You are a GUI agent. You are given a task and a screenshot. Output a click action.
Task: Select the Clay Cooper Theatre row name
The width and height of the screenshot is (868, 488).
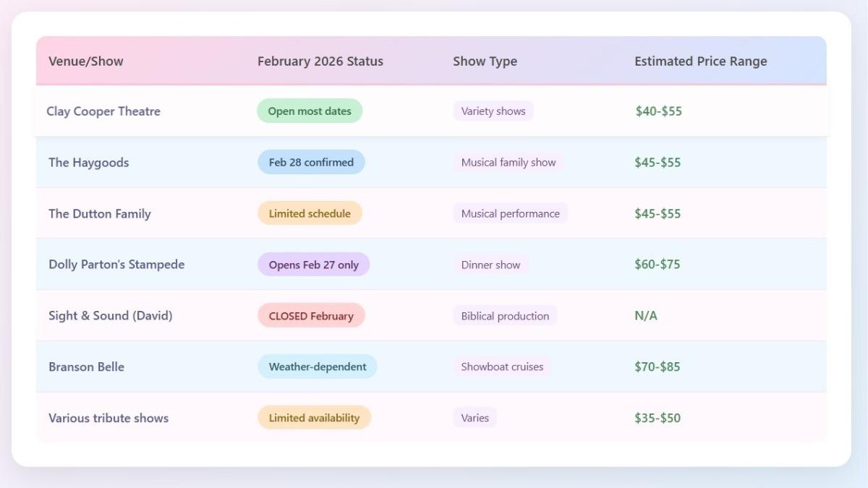pyautogui.click(x=103, y=111)
